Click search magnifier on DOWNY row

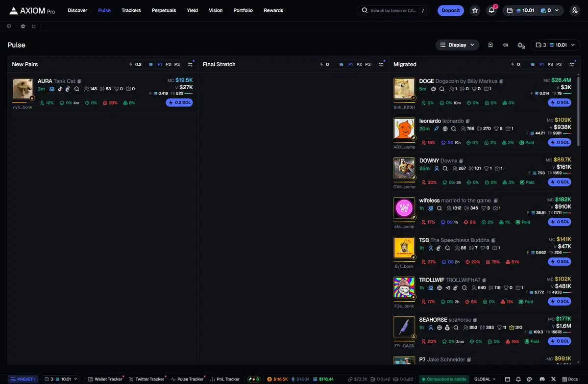tap(445, 168)
